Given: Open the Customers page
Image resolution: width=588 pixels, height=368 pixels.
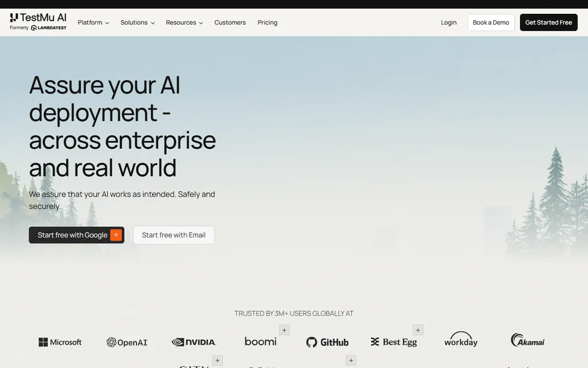Looking at the screenshot, I should (230, 22).
